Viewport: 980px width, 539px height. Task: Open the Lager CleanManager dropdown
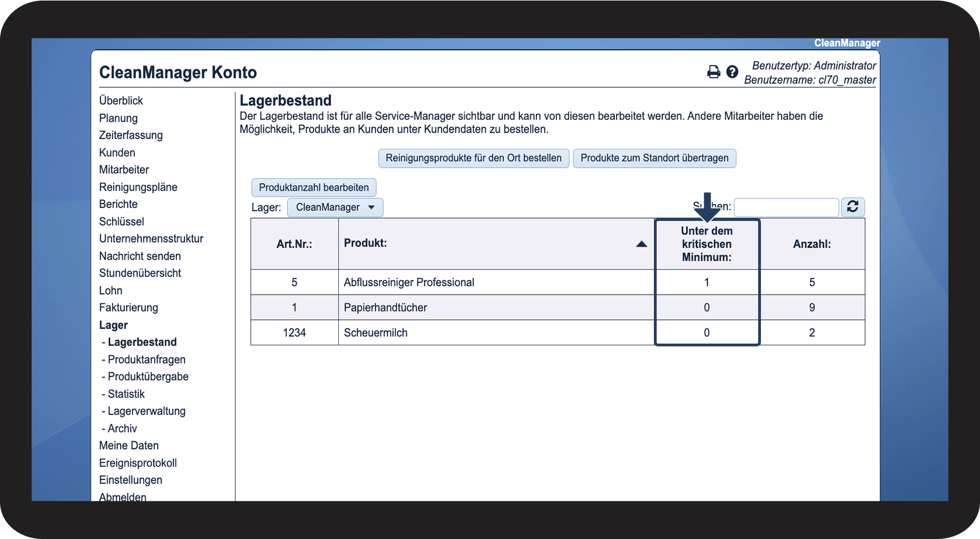tap(335, 207)
